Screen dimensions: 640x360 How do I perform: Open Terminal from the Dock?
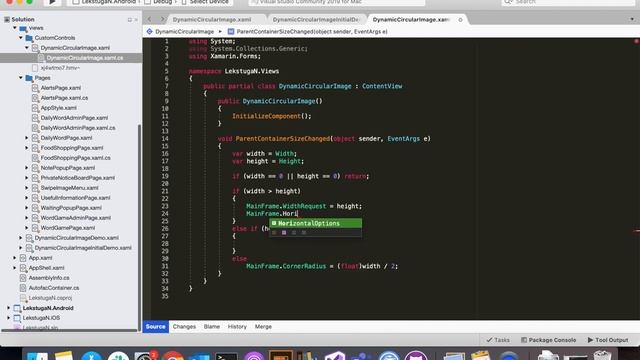[226, 356]
